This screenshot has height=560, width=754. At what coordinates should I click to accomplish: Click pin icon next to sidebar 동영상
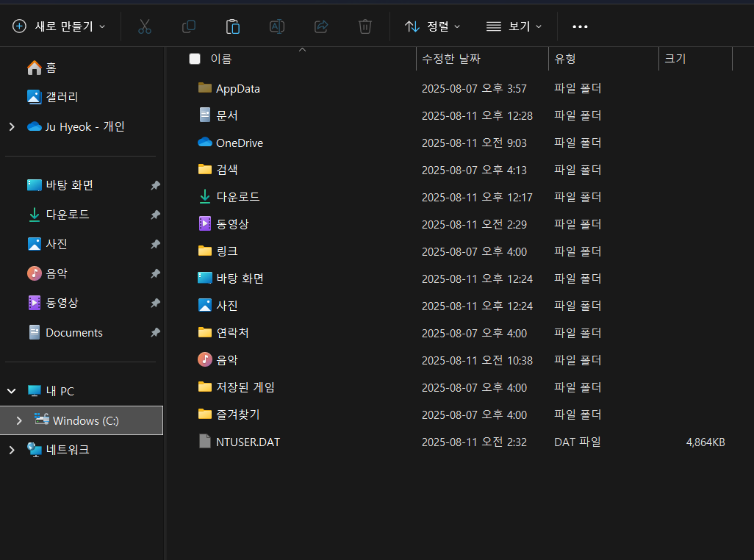pyautogui.click(x=155, y=303)
